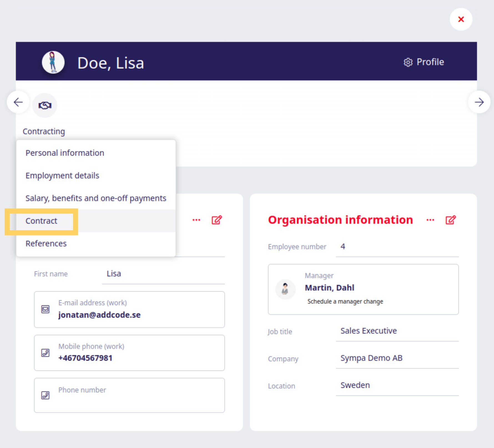Image resolution: width=494 pixels, height=448 pixels.
Task: Close the profile dialog with red X
Action: [461, 19]
